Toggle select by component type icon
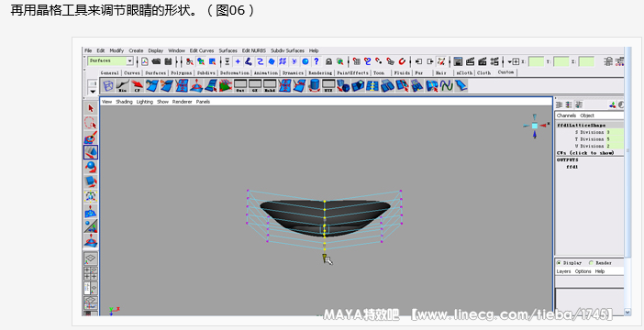Screen dimensions: 644x330 click(x=212, y=61)
